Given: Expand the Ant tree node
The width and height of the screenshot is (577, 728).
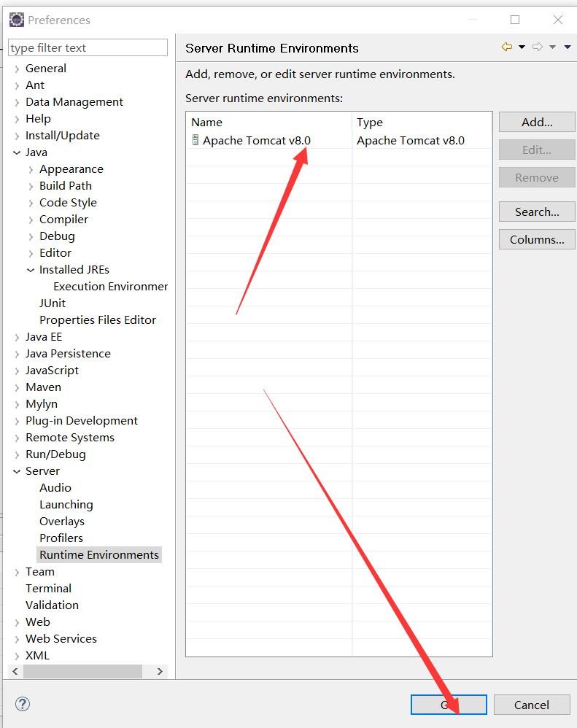Looking at the screenshot, I should tap(17, 86).
